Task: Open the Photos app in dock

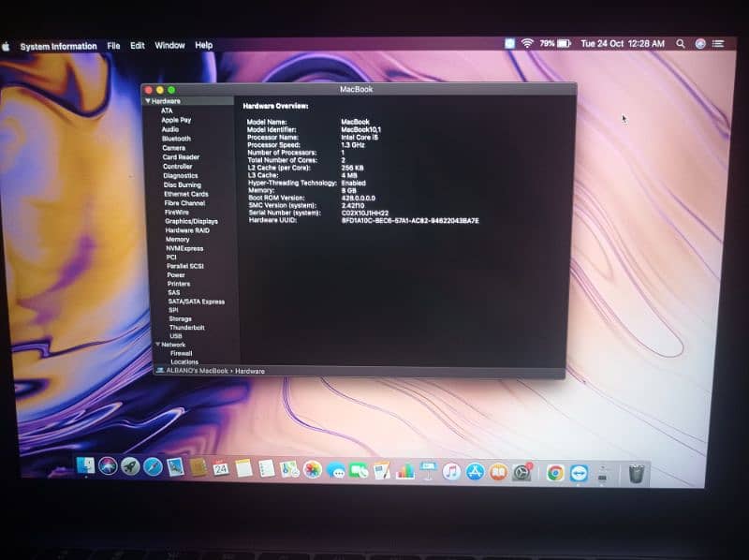Action: [313, 469]
